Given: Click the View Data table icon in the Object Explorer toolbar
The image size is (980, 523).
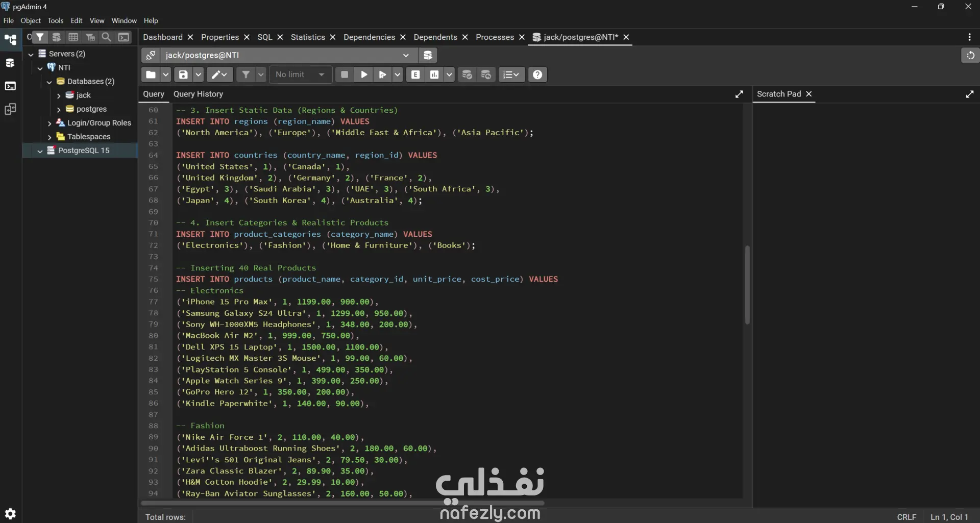Looking at the screenshot, I should pos(73,37).
